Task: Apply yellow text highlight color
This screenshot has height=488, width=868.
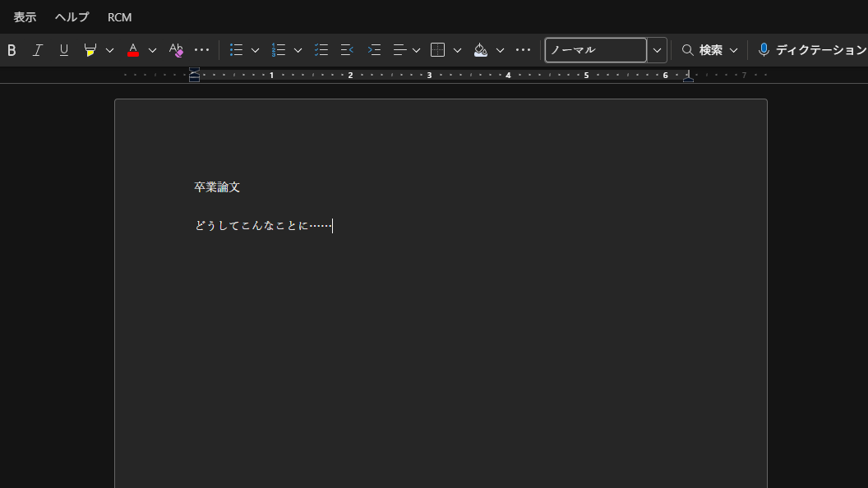Action: click(90, 50)
